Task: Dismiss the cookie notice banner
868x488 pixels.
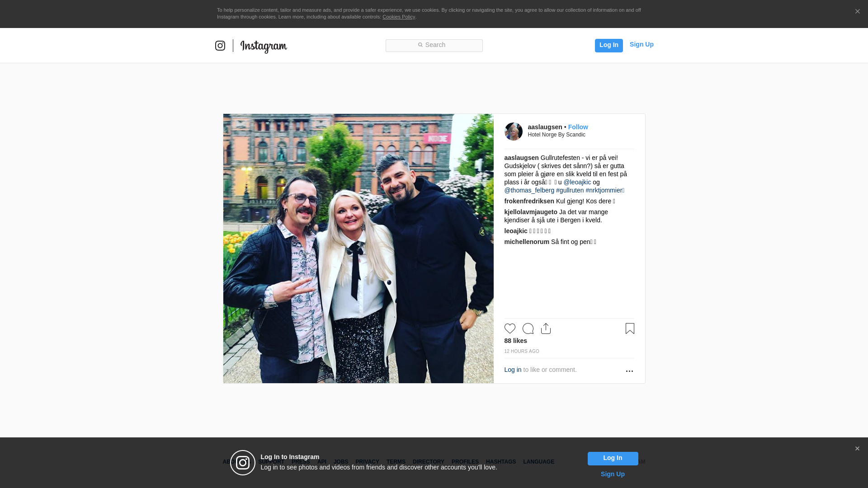Action: pyautogui.click(x=857, y=12)
